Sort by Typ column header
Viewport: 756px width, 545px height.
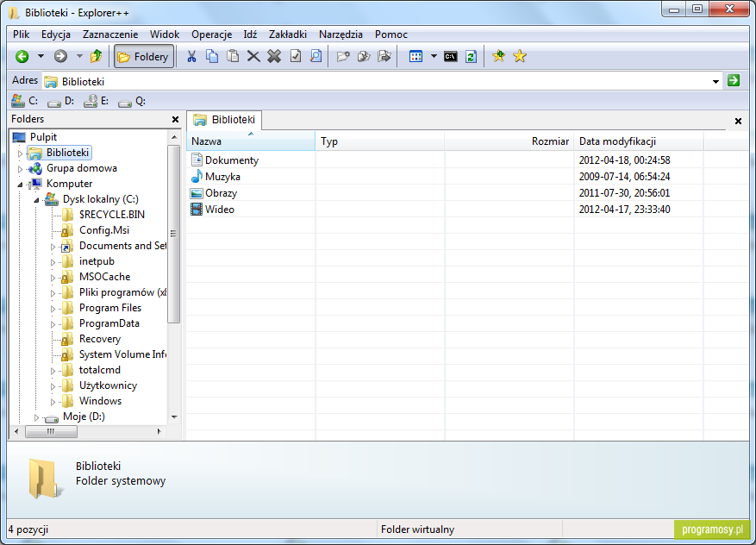click(380, 141)
